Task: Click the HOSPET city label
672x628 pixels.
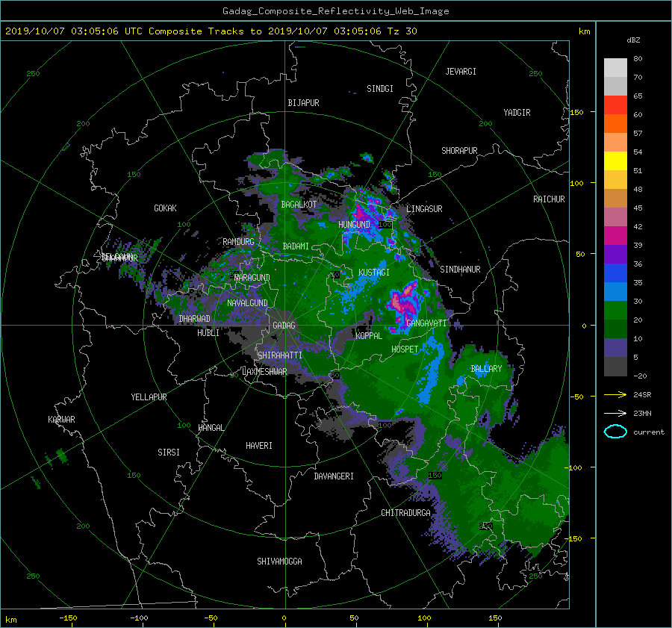Action: [405, 349]
